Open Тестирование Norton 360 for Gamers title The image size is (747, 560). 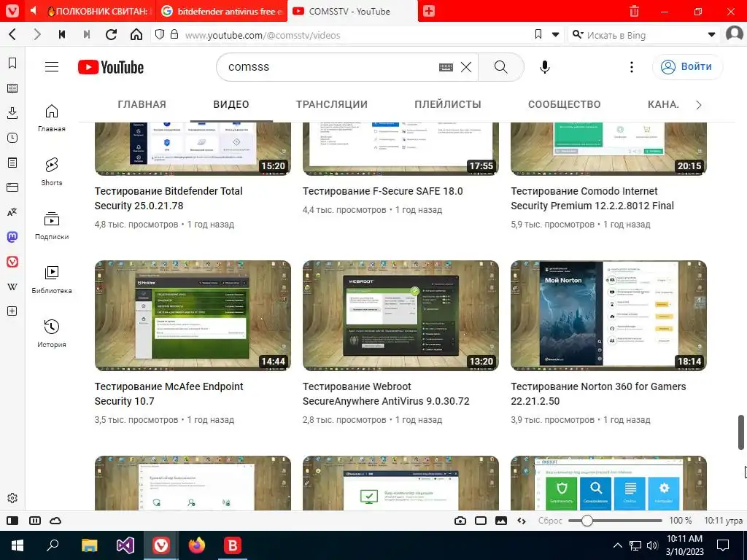(x=598, y=393)
